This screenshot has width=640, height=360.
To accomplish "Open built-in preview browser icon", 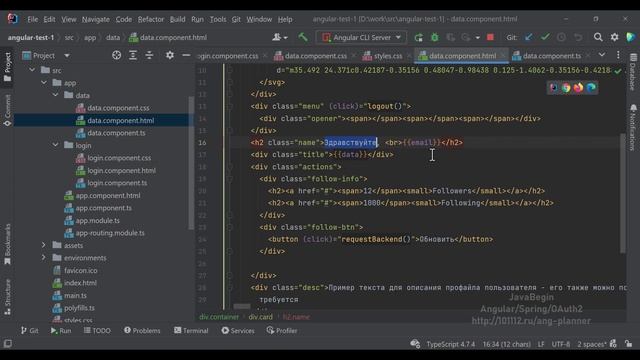I will pos(553,87).
